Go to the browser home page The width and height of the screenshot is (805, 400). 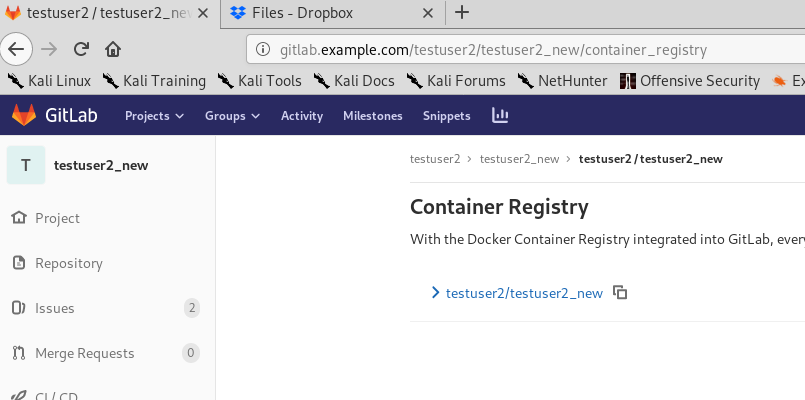tap(113, 49)
